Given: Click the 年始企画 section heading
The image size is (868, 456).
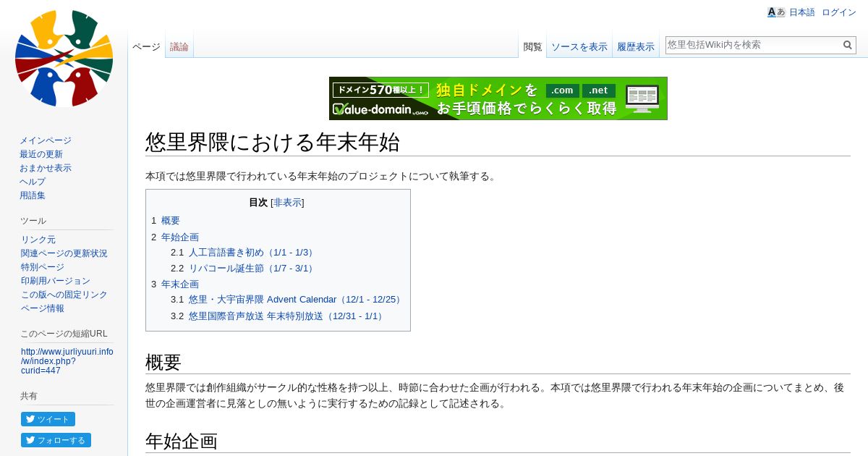Looking at the screenshot, I should (181, 441).
